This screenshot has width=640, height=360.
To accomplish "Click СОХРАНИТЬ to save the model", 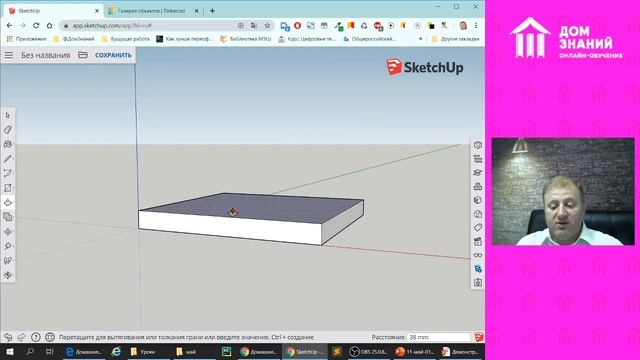I will pyautogui.click(x=113, y=55).
